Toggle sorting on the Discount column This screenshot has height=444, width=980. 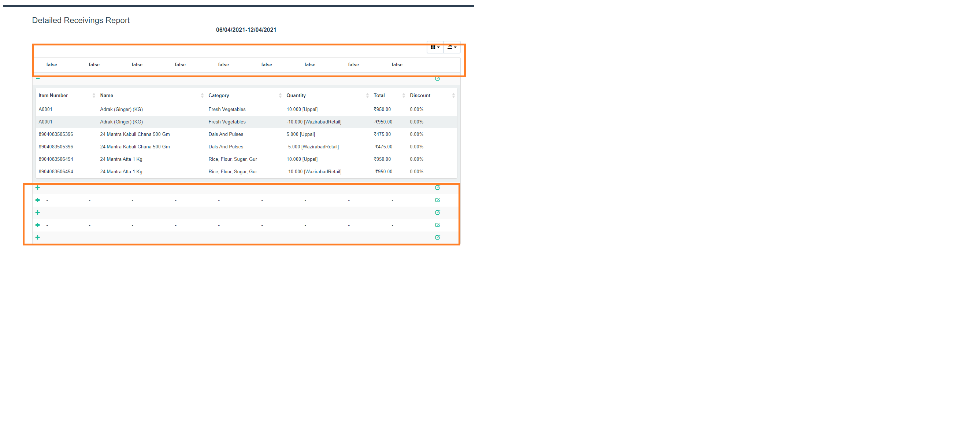click(453, 95)
